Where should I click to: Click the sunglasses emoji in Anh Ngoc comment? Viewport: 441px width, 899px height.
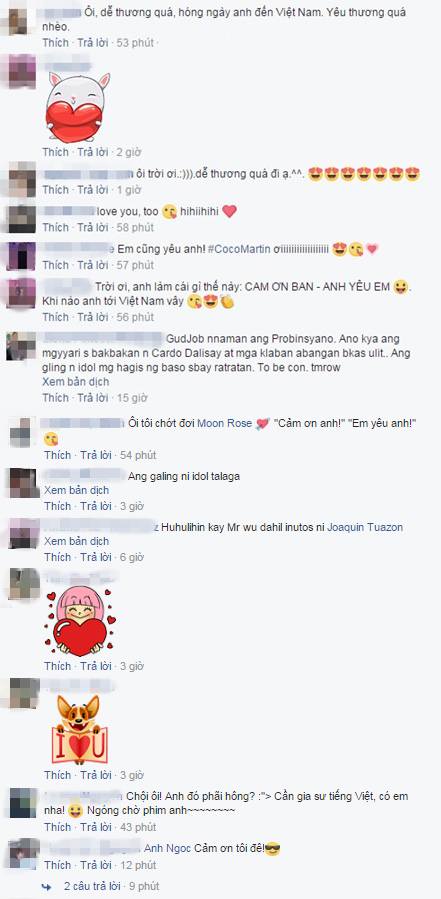273,849
